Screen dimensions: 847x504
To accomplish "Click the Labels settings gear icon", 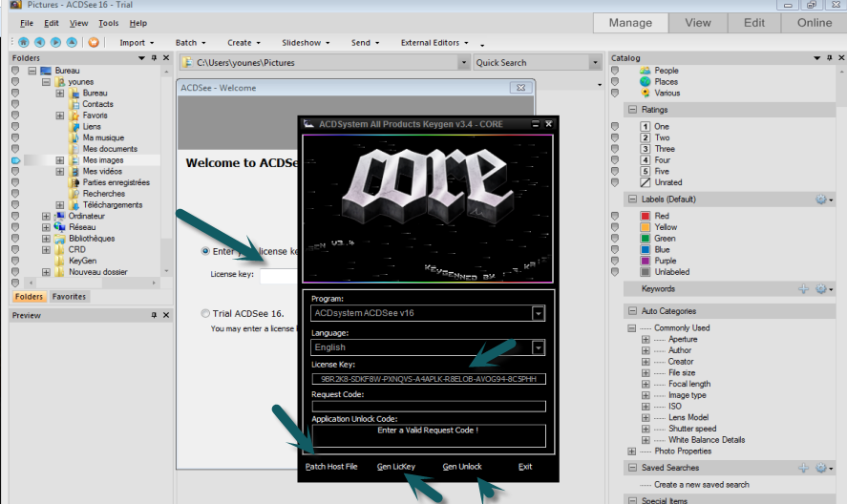I will pyautogui.click(x=821, y=199).
